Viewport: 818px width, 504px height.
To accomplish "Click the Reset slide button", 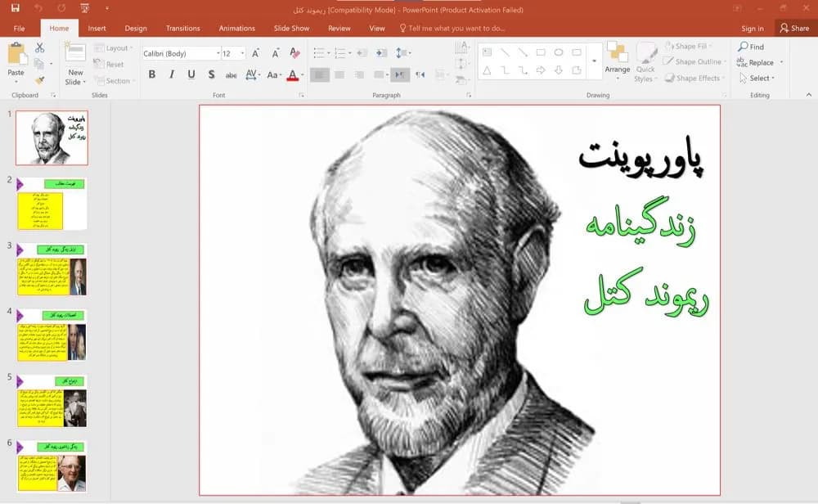I will pyautogui.click(x=109, y=64).
